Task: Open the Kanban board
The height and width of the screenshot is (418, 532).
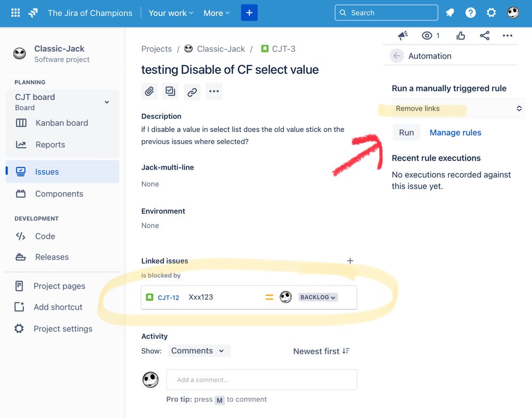Action: pyautogui.click(x=62, y=123)
